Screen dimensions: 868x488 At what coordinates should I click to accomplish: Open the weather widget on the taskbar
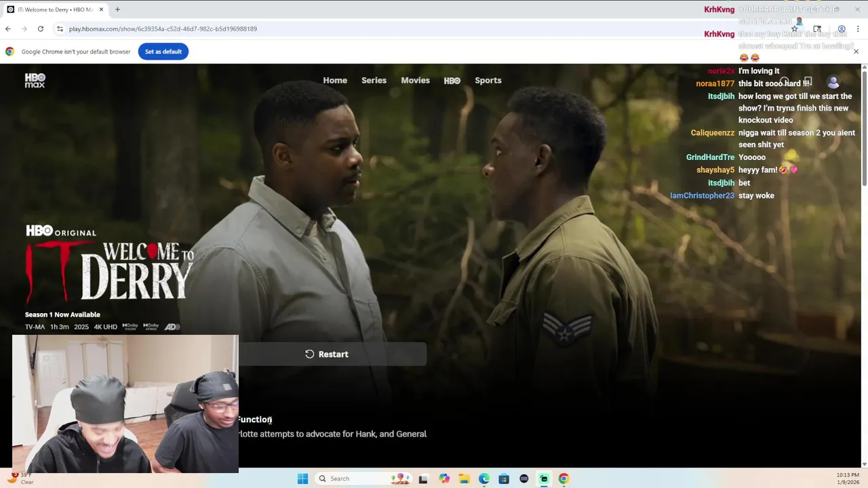[x=20, y=479]
